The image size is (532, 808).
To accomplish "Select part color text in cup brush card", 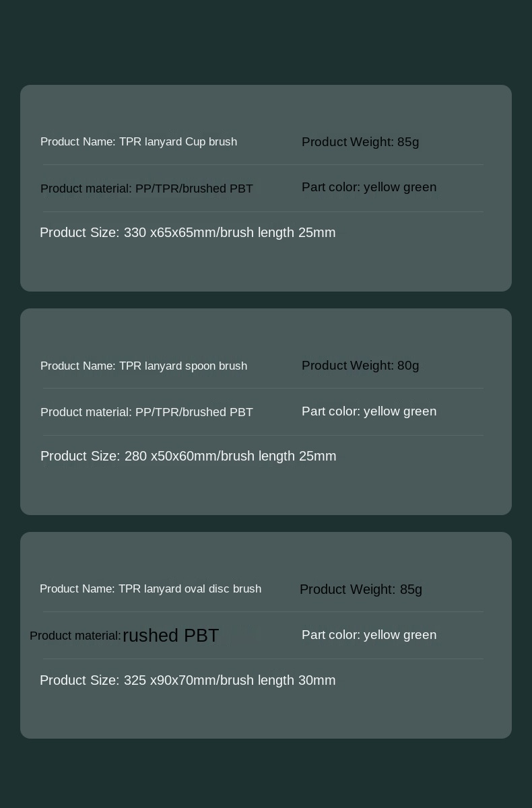I will (369, 187).
